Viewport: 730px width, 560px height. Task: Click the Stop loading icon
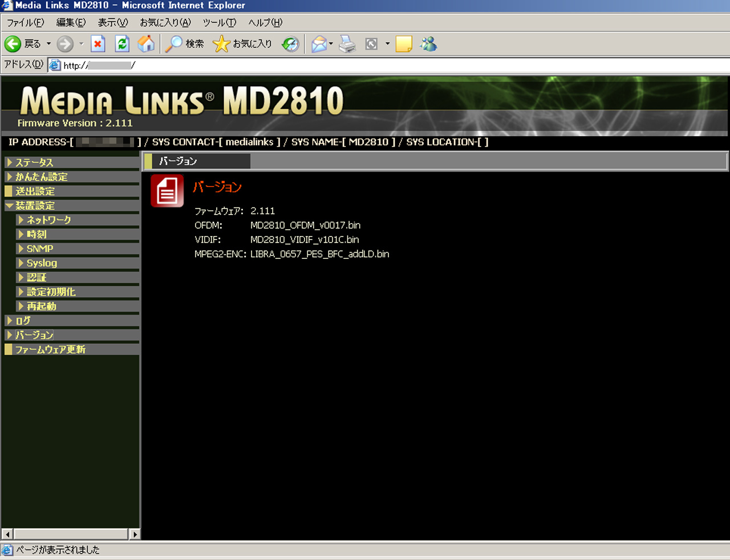pyautogui.click(x=98, y=44)
